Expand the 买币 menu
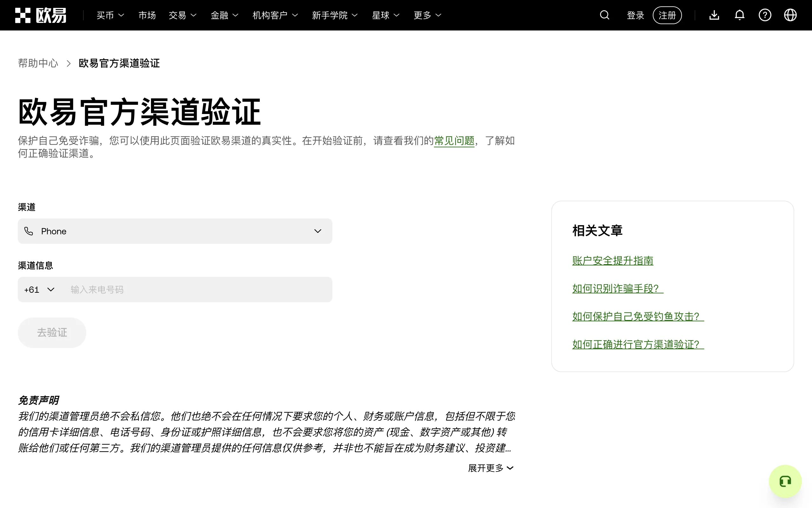 (110, 15)
